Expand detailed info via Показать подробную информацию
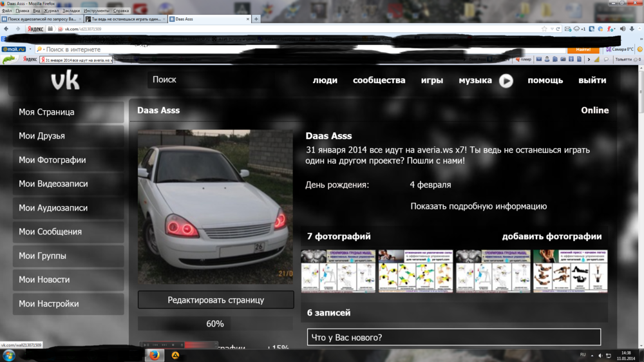 [x=478, y=207]
